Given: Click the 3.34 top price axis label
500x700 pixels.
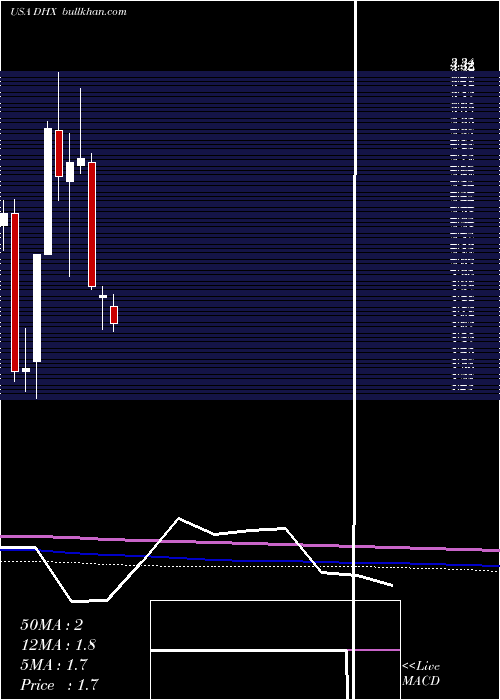Looking at the screenshot, I should [x=462, y=62].
